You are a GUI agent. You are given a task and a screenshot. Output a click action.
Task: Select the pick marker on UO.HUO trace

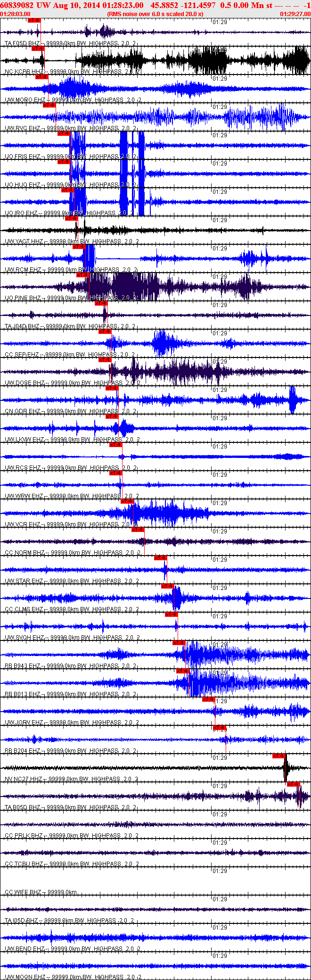[x=64, y=162]
